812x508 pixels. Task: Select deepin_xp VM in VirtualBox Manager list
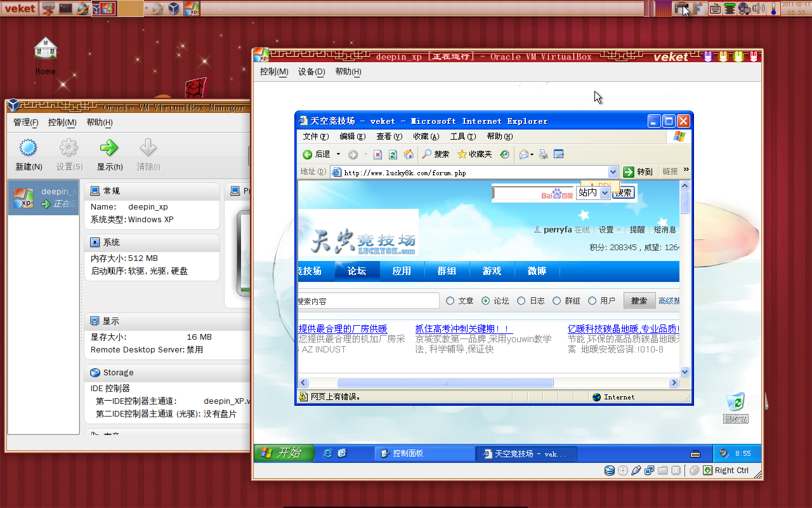(x=44, y=197)
